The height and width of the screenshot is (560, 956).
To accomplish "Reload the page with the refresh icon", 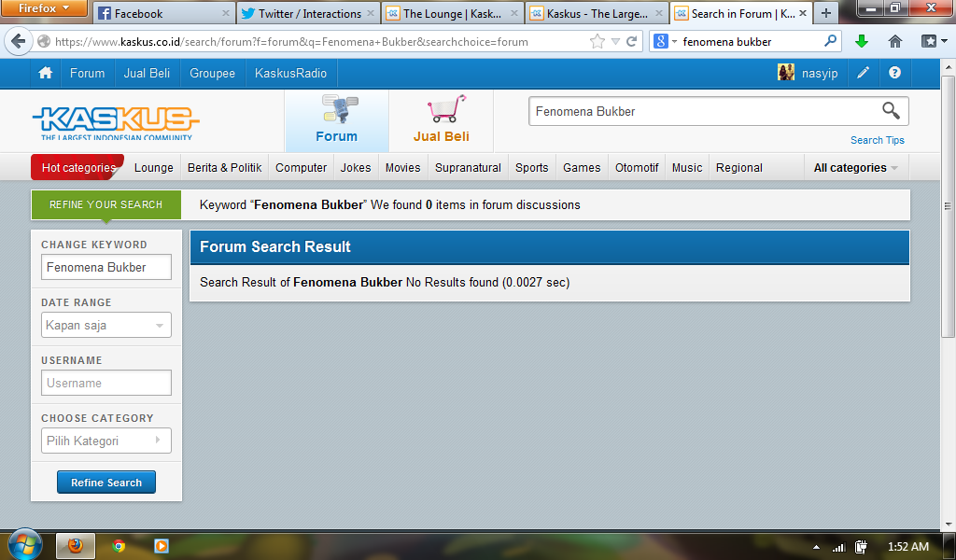I will tap(632, 41).
